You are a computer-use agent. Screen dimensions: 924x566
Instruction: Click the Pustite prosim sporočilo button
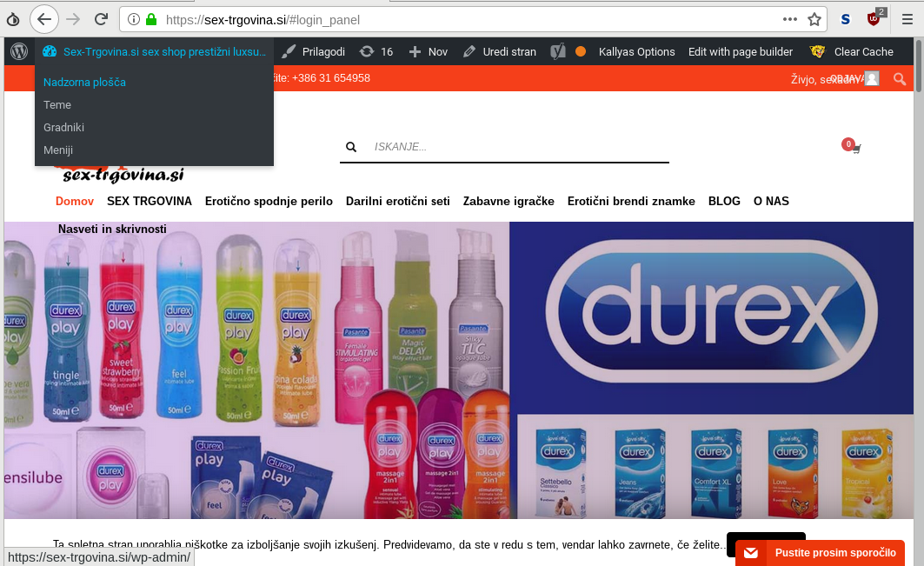coord(821,552)
